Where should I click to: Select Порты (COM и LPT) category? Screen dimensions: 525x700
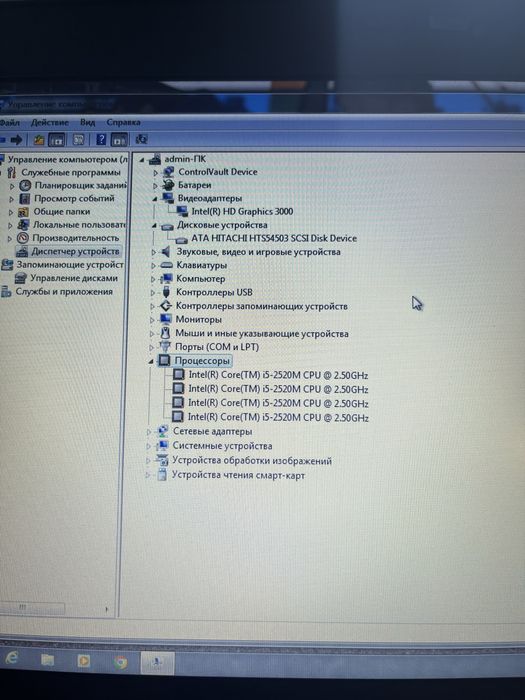coord(217,347)
